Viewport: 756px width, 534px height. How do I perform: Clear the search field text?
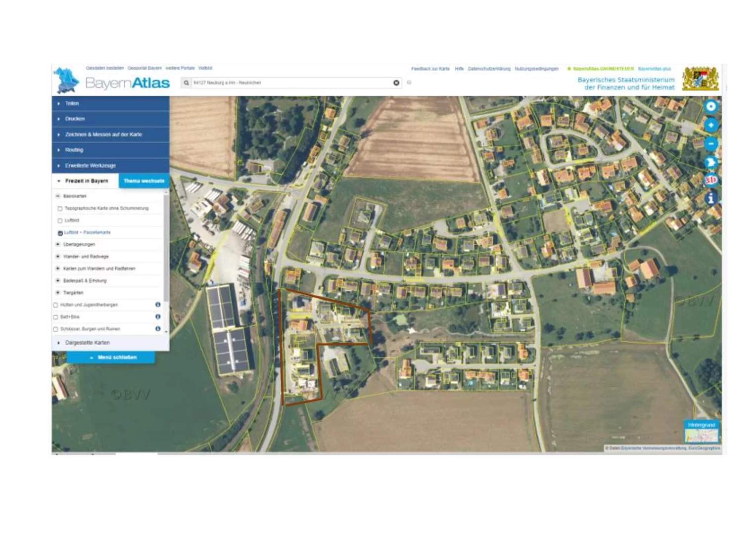pyautogui.click(x=396, y=83)
